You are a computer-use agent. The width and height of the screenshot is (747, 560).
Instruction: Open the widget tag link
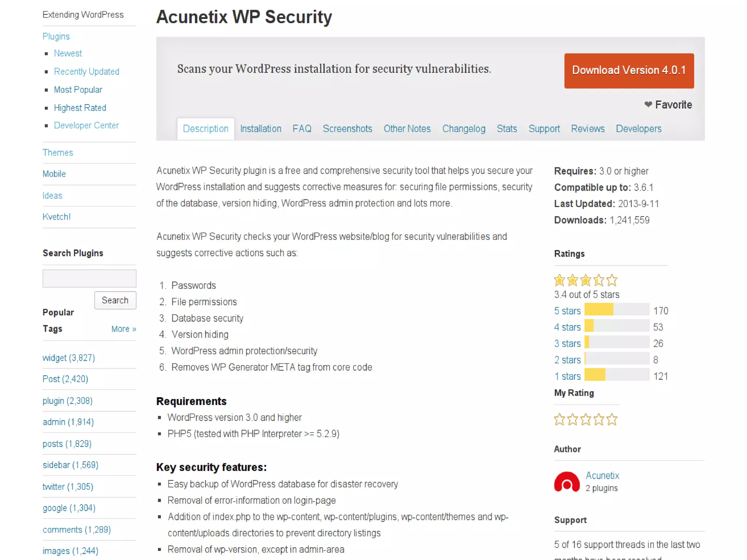[69, 358]
